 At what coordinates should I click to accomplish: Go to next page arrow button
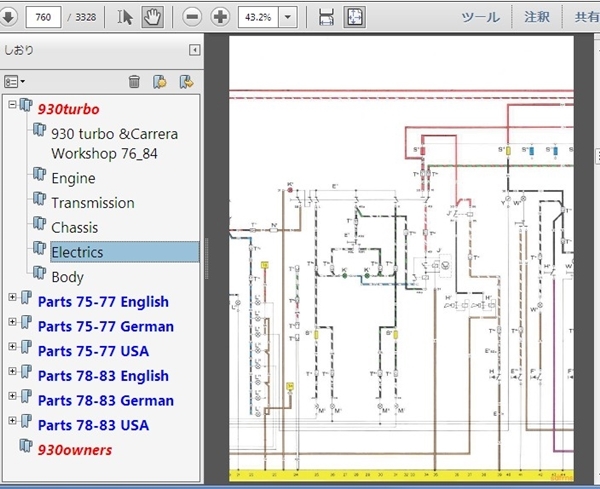pyautogui.click(x=8, y=17)
